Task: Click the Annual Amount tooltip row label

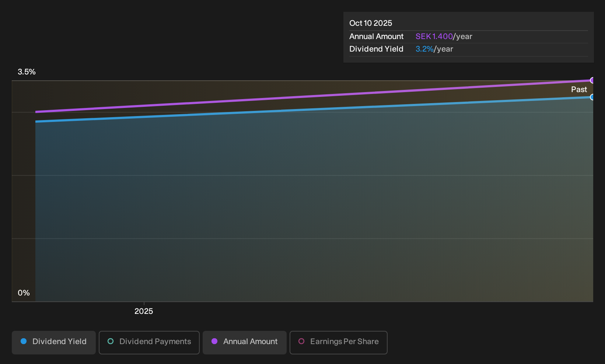Action: coord(376,36)
